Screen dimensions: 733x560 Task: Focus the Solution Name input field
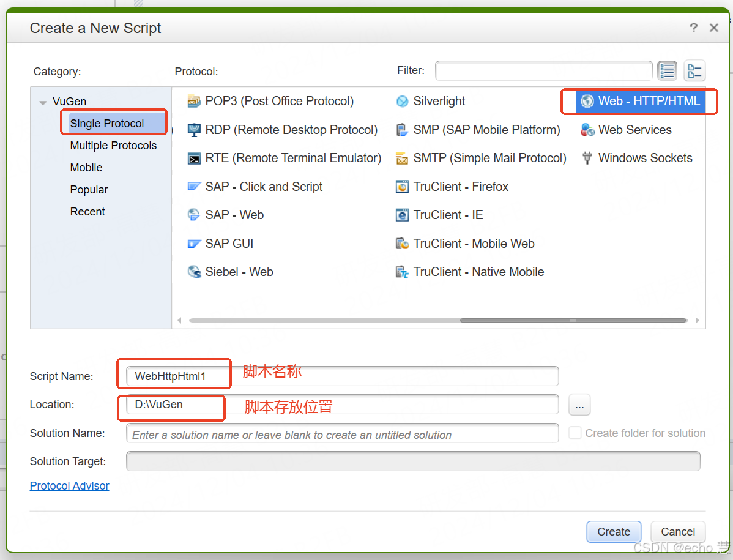(x=342, y=433)
